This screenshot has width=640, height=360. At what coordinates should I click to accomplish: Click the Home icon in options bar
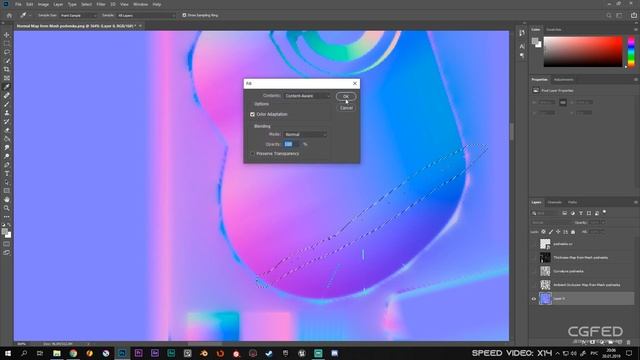pyautogui.click(x=9, y=15)
